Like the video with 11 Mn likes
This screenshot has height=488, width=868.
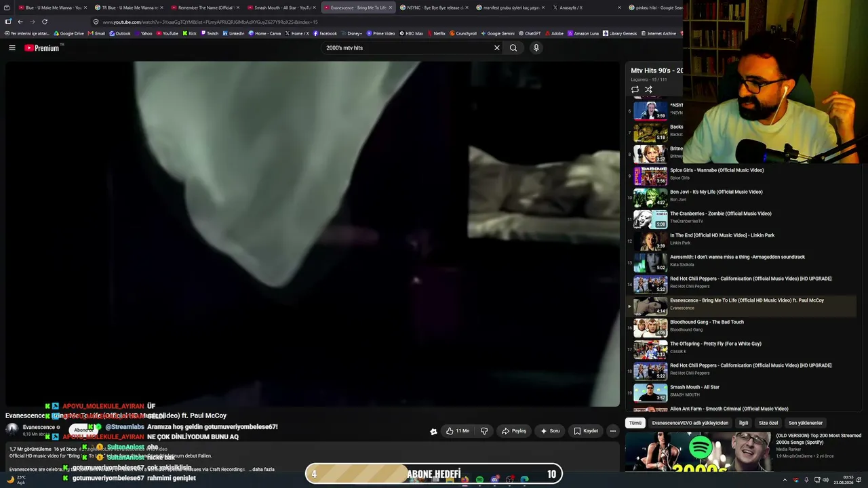(457, 431)
